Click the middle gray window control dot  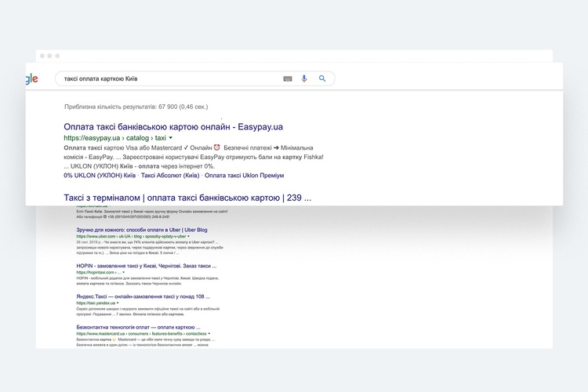[x=49, y=56]
